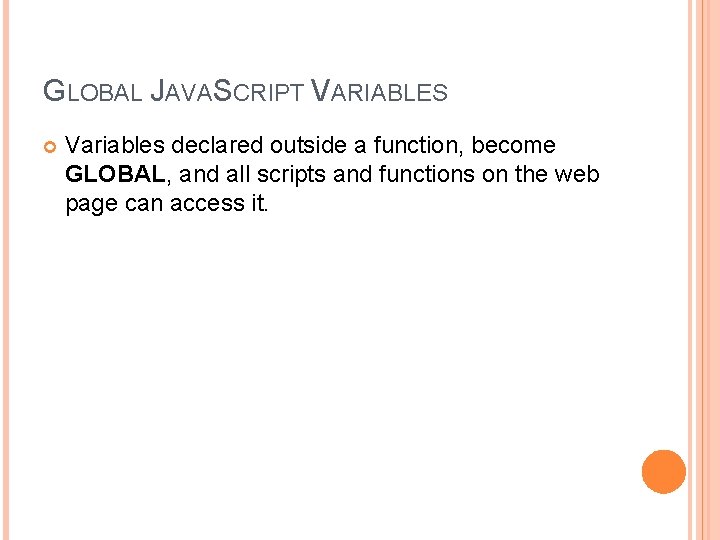Click the bold word GLOBAL in body text
Viewport: 720px width, 540px height.
tap(115, 174)
